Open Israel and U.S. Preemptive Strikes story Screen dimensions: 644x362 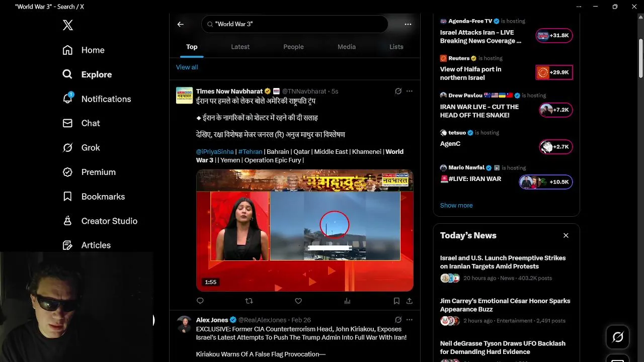503,262
